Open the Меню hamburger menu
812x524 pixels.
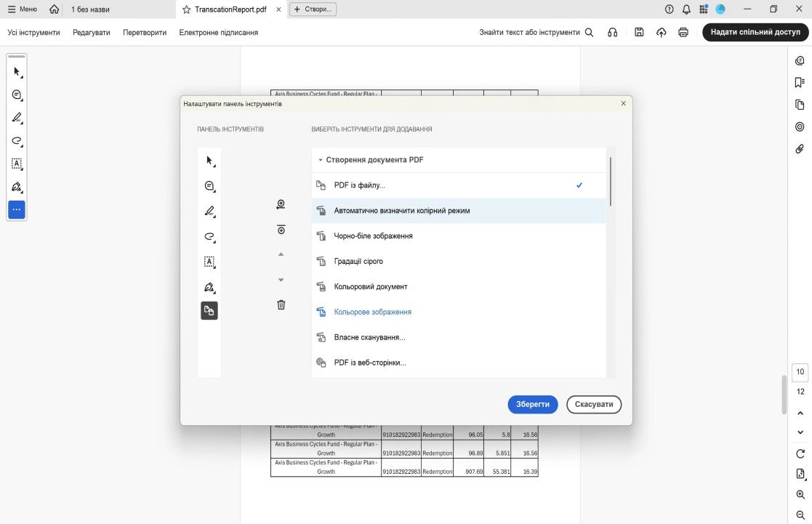pos(23,9)
